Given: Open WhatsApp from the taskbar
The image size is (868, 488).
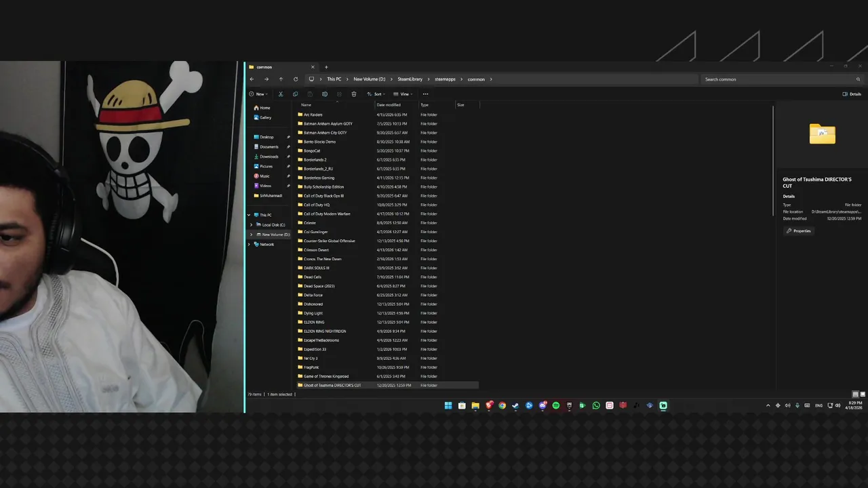Looking at the screenshot, I should (596, 405).
